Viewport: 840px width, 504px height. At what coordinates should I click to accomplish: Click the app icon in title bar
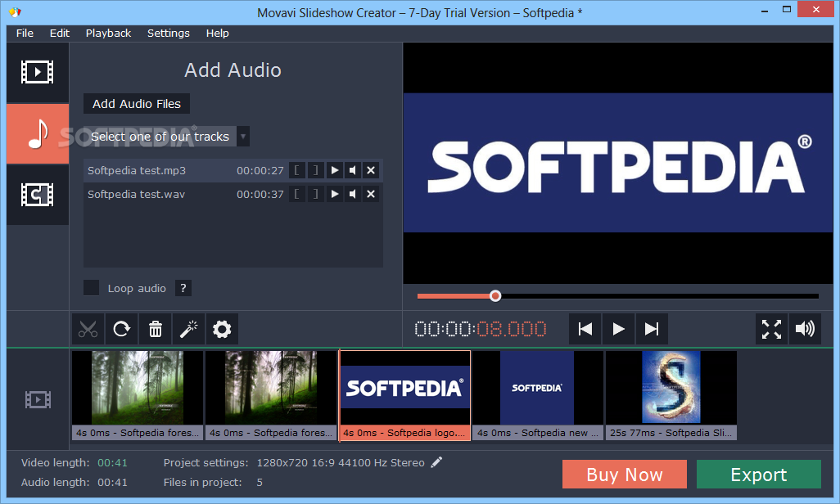tap(15, 11)
